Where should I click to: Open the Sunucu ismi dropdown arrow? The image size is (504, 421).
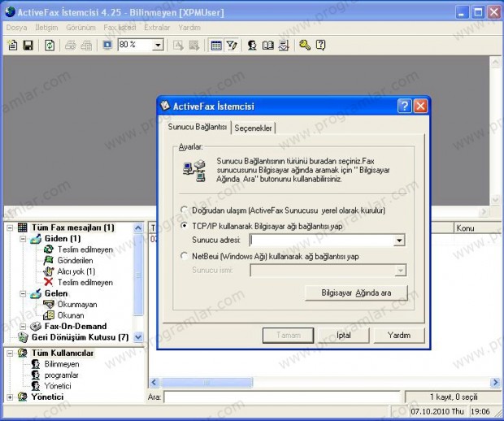coord(400,271)
